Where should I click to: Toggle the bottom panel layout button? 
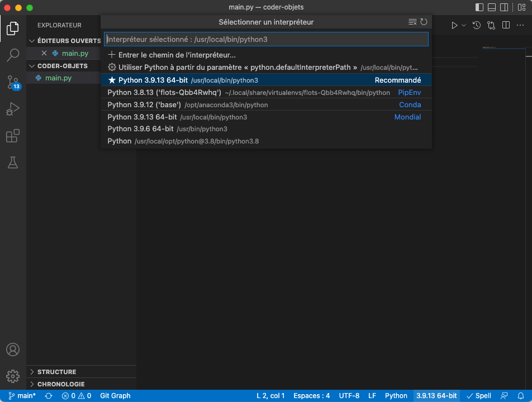pyautogui.click(x=492, y=8)
